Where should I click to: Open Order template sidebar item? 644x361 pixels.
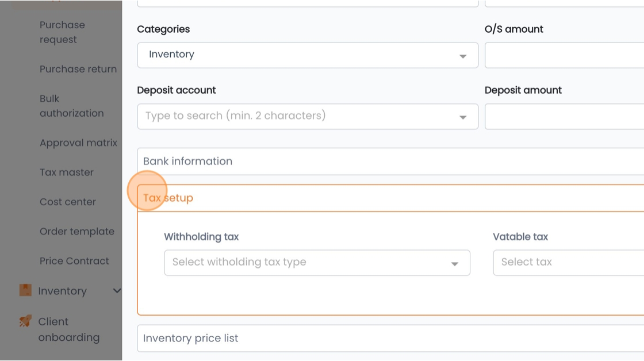pos(77,232)
